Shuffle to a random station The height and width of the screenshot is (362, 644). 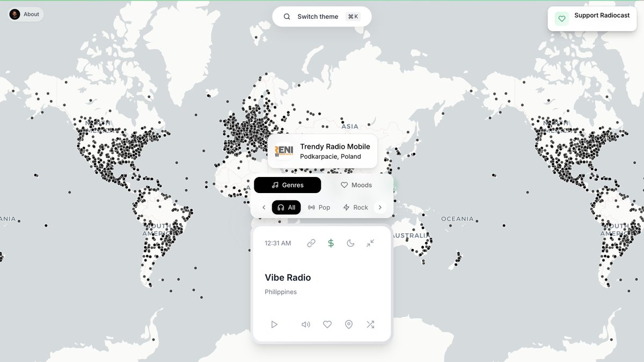point(370,324)
